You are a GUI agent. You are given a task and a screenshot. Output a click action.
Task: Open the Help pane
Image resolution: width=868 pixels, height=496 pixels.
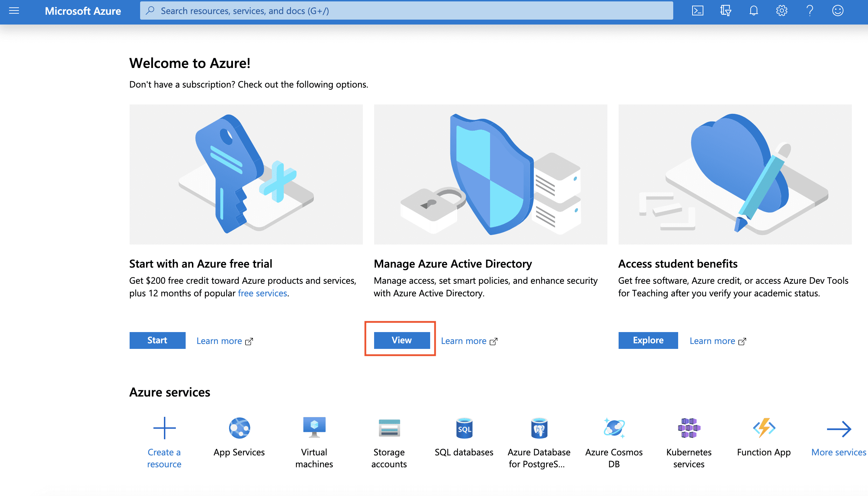click(810, 11)
